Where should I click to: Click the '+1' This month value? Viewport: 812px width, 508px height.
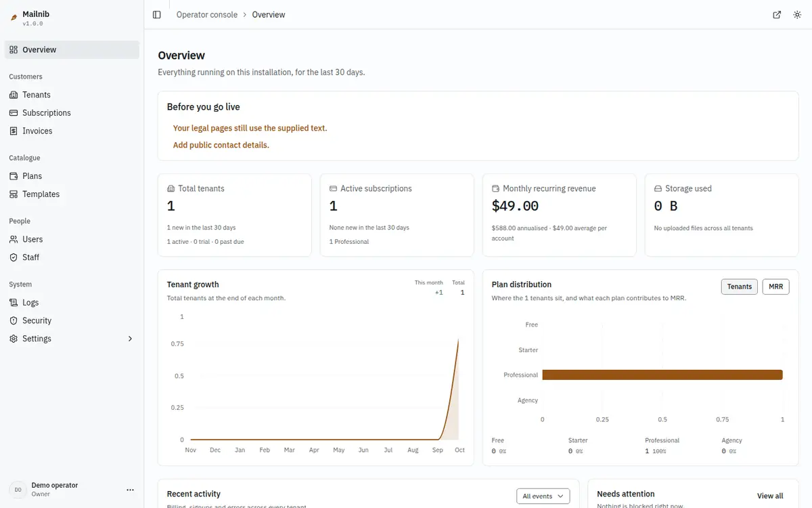438,293
